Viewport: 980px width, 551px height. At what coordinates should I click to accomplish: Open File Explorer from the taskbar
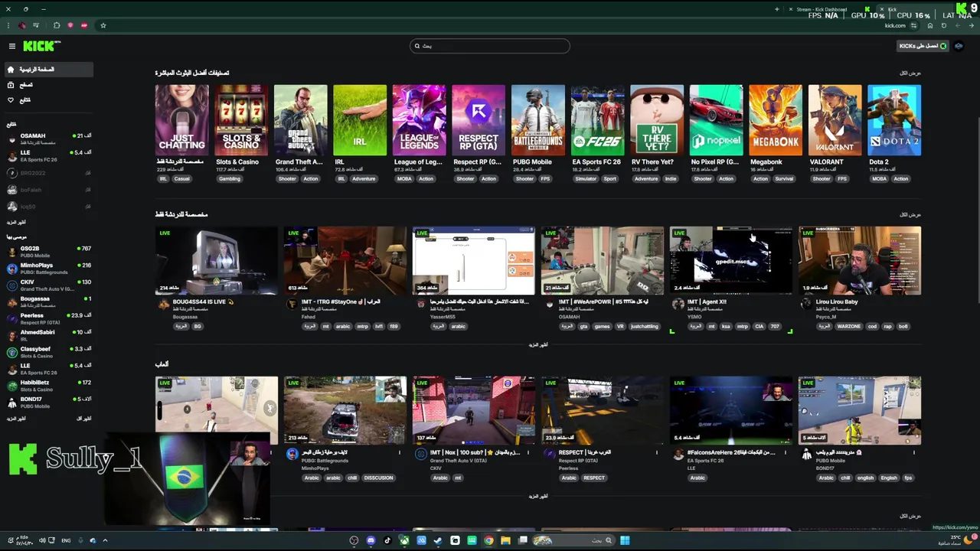pyautogui.click(x=505, y=540)
